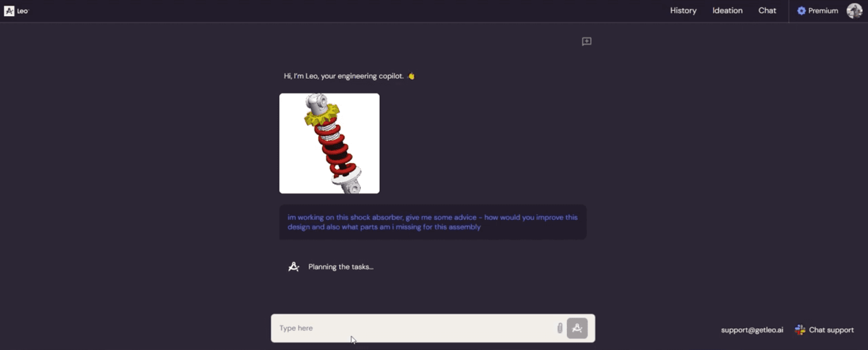Screen dimensions: 868x350
Task: Switch to the Ideation section
Action: click(727, 10)
